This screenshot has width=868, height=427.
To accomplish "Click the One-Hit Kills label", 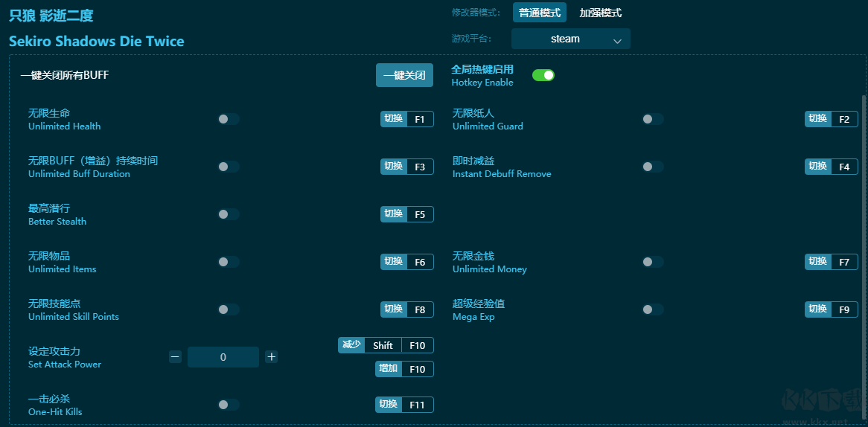I will tap(55, 411).
